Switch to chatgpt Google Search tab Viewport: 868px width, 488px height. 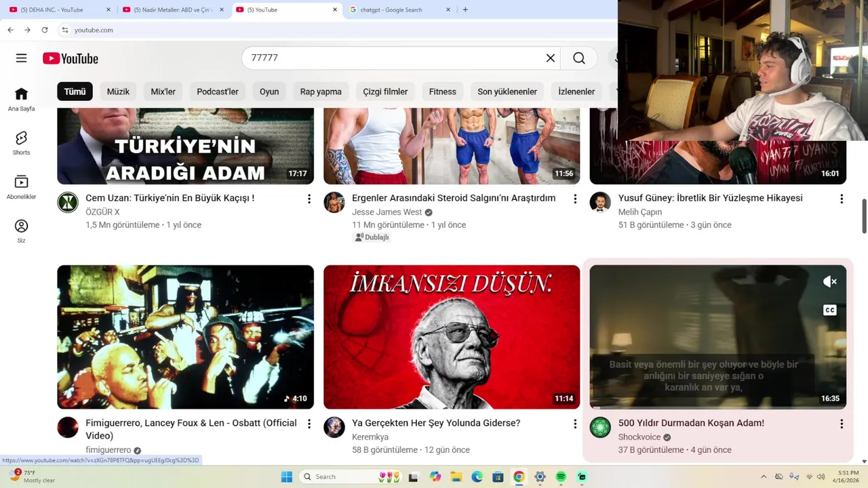tap(400, 9)
